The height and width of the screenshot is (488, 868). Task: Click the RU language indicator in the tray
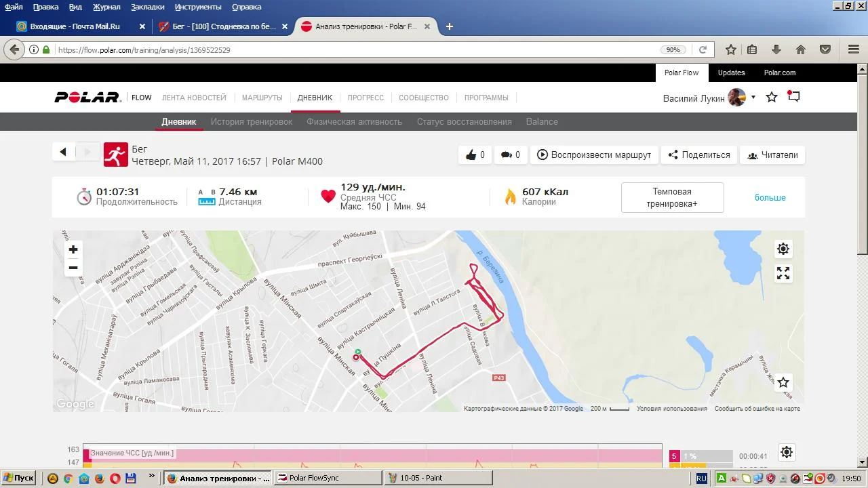pos(701,478)
